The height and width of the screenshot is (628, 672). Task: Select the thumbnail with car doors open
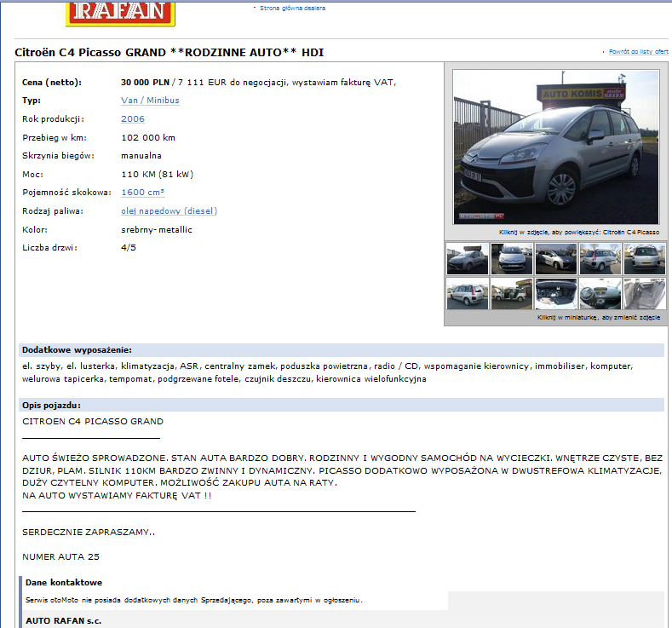pyautogui.click(x=512, y=294)
